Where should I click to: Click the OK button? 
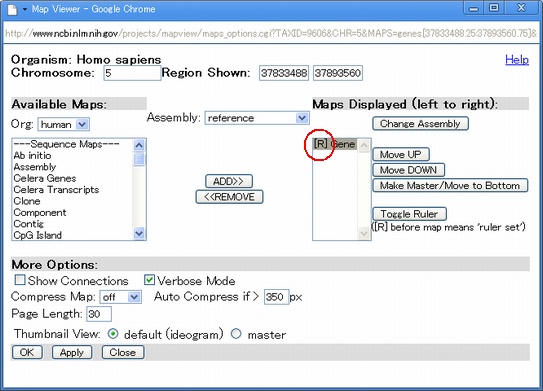tap(27, 352)
